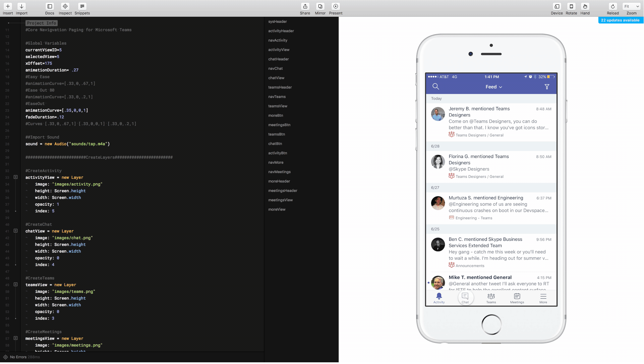Screen dimensions: 644x364
Task: Open the Feed dropdown in phone header
Action: (494, 87)
